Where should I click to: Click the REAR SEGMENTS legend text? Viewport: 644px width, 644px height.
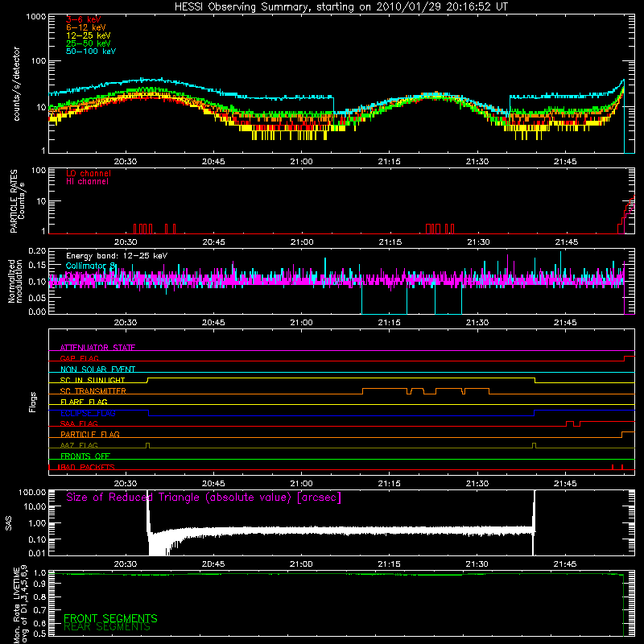coord(107,627)
